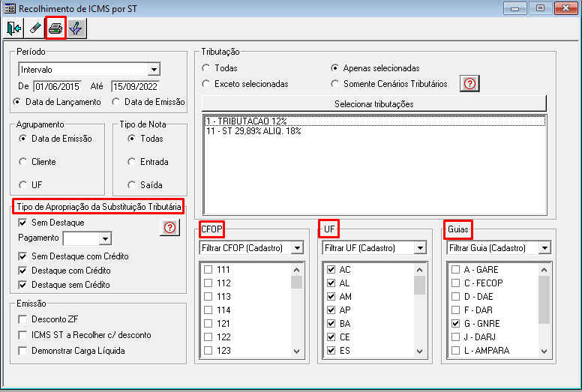Uncheck G - GNRE guia
Image resolution: width=582 pixels, height=392 pixels.
click(455, 323)
